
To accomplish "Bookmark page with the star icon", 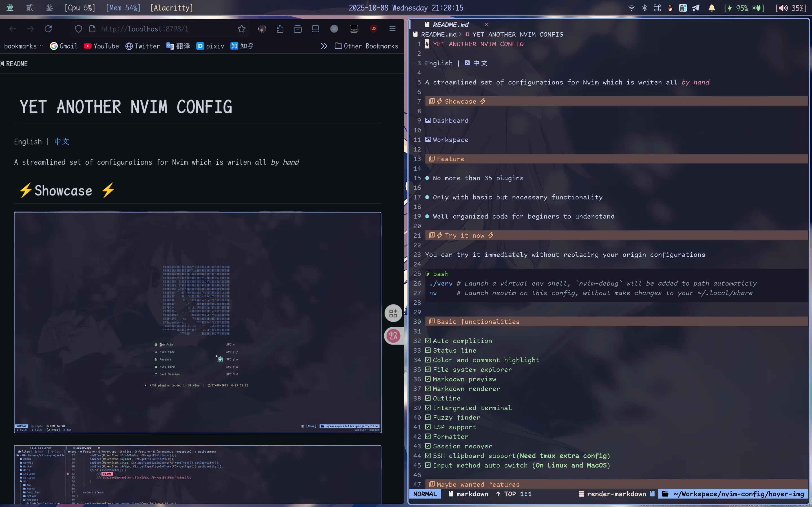I will (x=241, y=29).
